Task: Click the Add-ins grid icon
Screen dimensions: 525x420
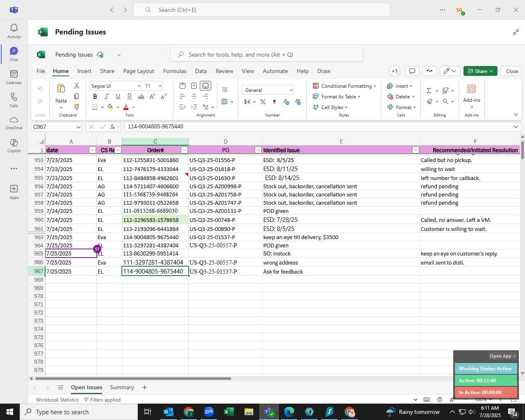Action: coord(471,89)
